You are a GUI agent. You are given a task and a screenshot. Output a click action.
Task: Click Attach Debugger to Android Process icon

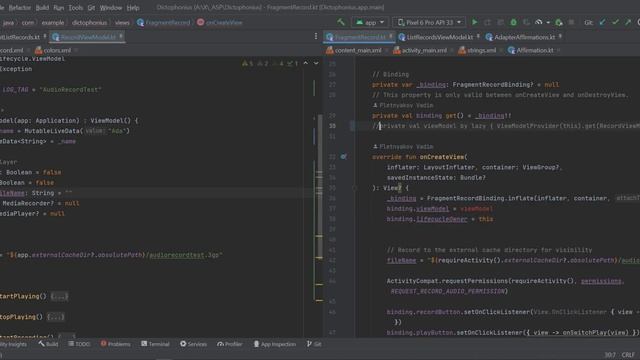559,22
